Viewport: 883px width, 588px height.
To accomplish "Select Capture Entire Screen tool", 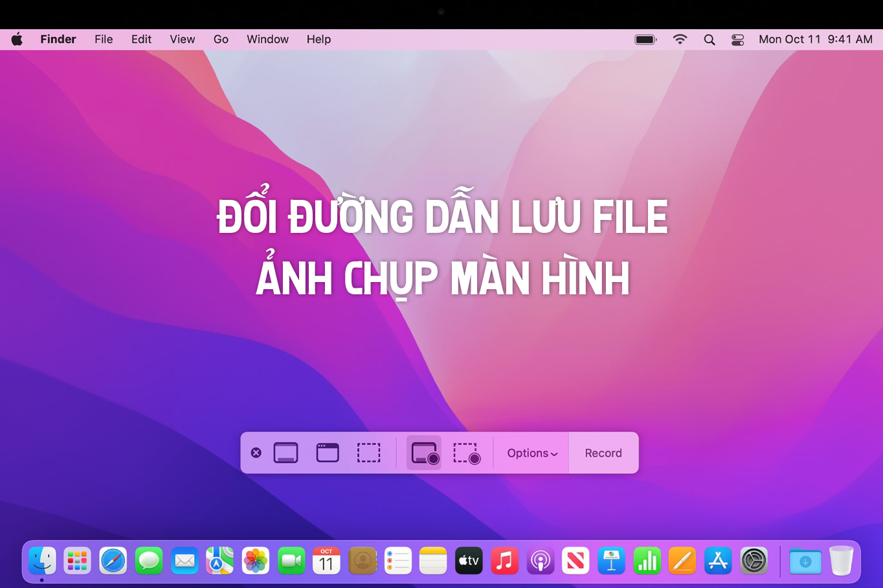I will pyautogui.click(x=285, y=453).
